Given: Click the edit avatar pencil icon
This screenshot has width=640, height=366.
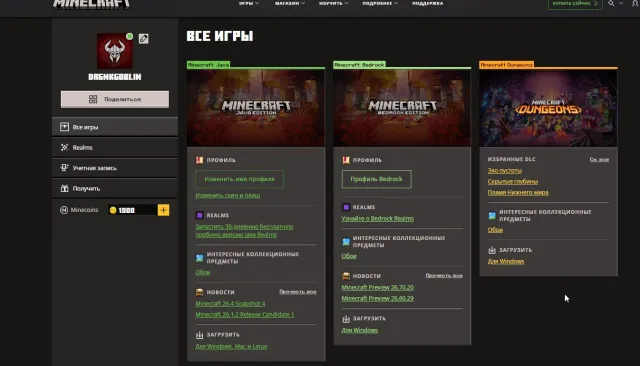Looking at the screenshot, I should 143,39.
